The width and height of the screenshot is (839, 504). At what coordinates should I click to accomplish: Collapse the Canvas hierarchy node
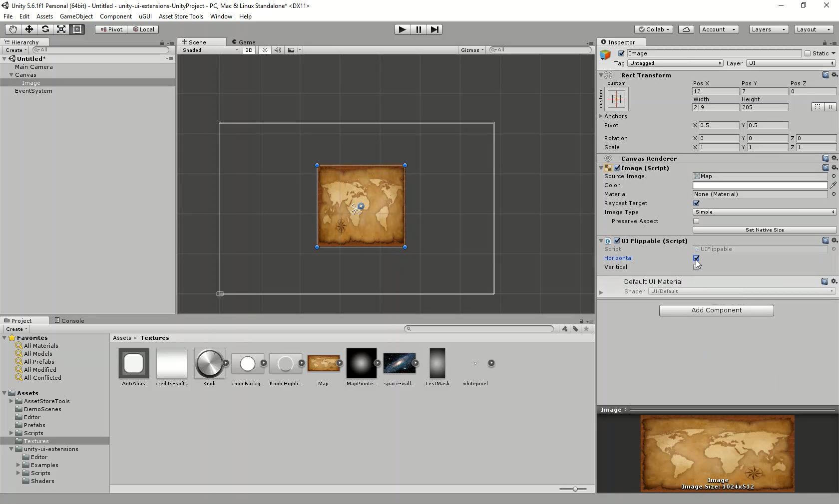tap(11, 75)
